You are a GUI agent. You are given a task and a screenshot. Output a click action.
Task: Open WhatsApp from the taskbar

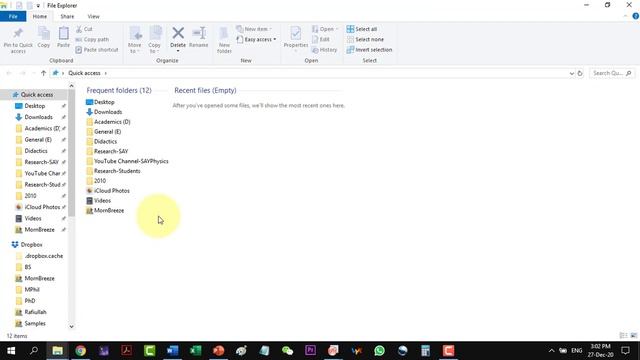tap(379, 351)
